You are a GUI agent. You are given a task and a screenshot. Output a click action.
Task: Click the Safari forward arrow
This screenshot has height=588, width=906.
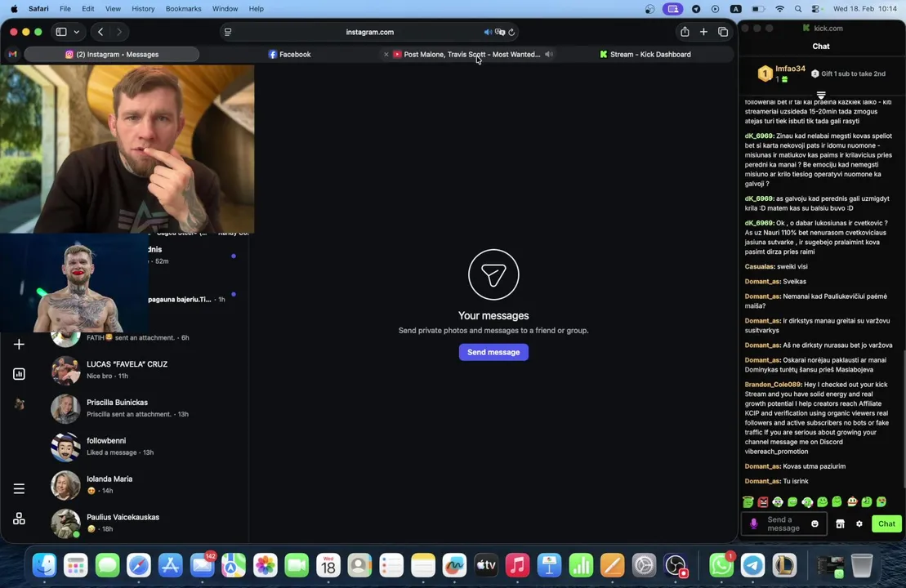(x=119, y=32)
